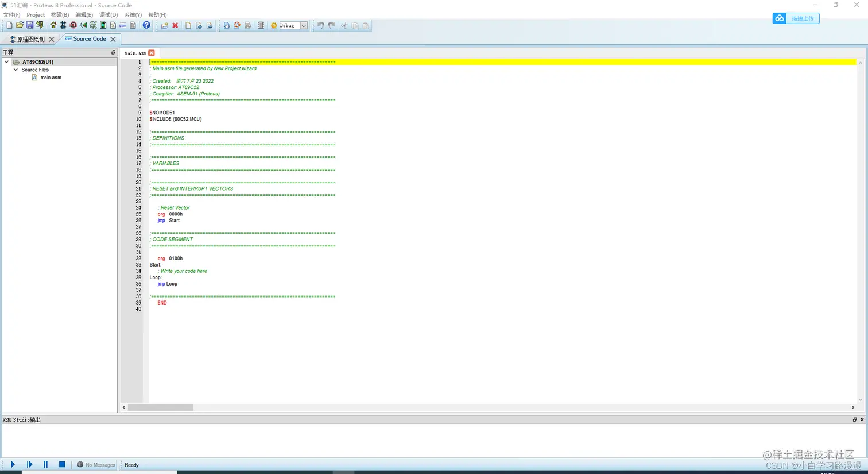The width and height of the screenshot is (868, 474).
Task: Click the gear settings icon beside Debug
Action: coord(274,25)
